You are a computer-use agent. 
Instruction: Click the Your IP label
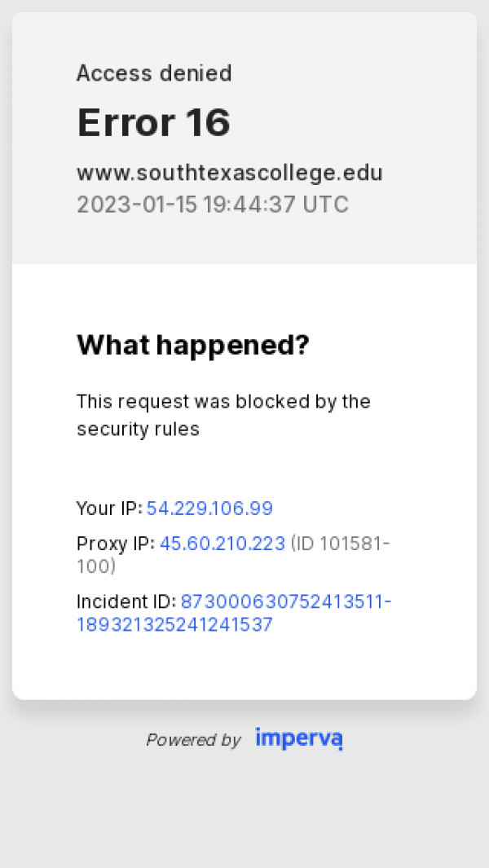tap(108, 509)
